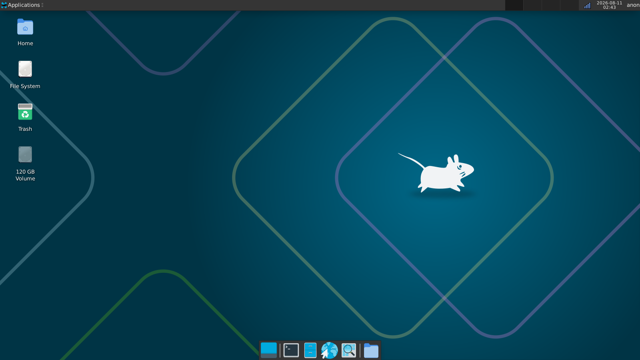Viewport: 640px width, 360px height.
Task: Select the Home desktop icon
Action: point(25,32)
